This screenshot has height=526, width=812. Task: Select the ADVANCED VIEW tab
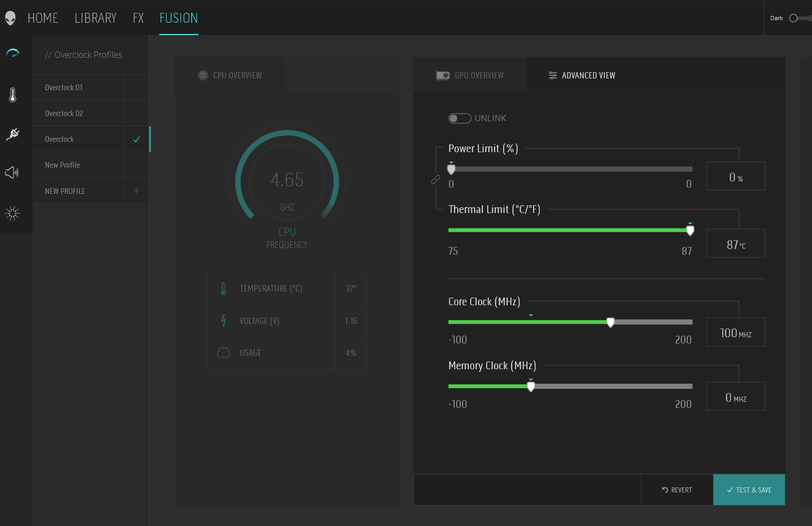point(582,75)
